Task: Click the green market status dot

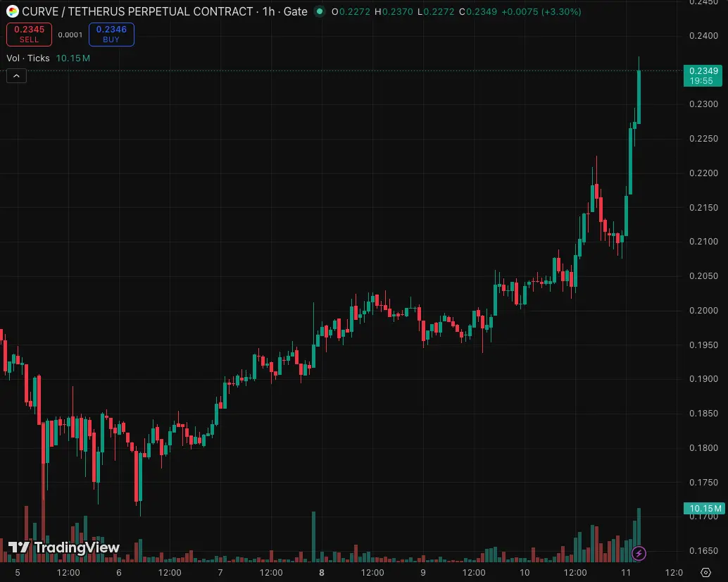Action: pyautogui.click(x=320, y=11)
